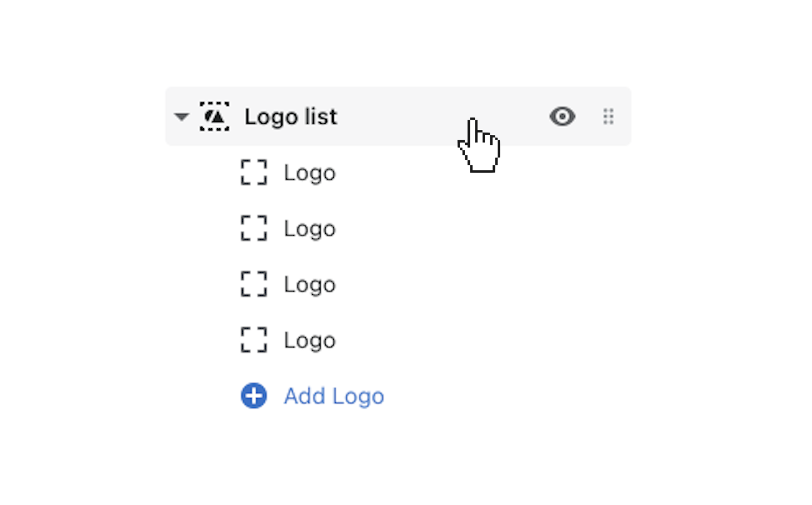The image size is (812, 505).
Task: Click the fourth Logo block's frame icon
Action: pos(253,340)
